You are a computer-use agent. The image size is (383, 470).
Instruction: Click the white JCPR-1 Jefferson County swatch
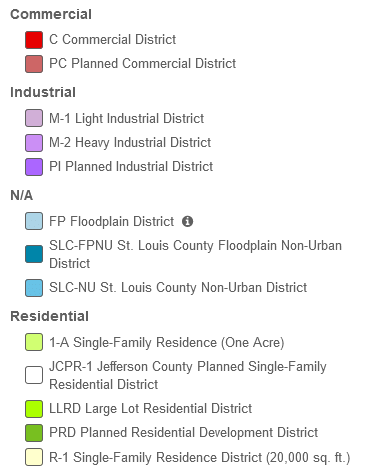point(34,375)
